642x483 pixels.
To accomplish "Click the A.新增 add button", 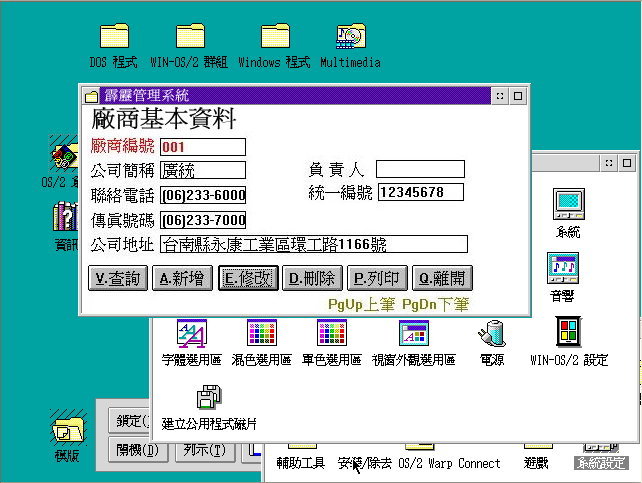I will point(182,278).
